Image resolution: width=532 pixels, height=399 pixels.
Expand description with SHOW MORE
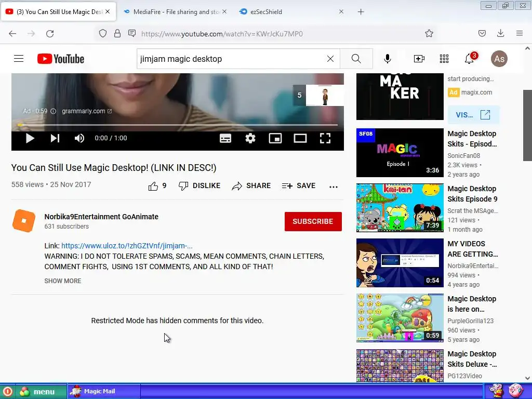[x=63, y=281]
